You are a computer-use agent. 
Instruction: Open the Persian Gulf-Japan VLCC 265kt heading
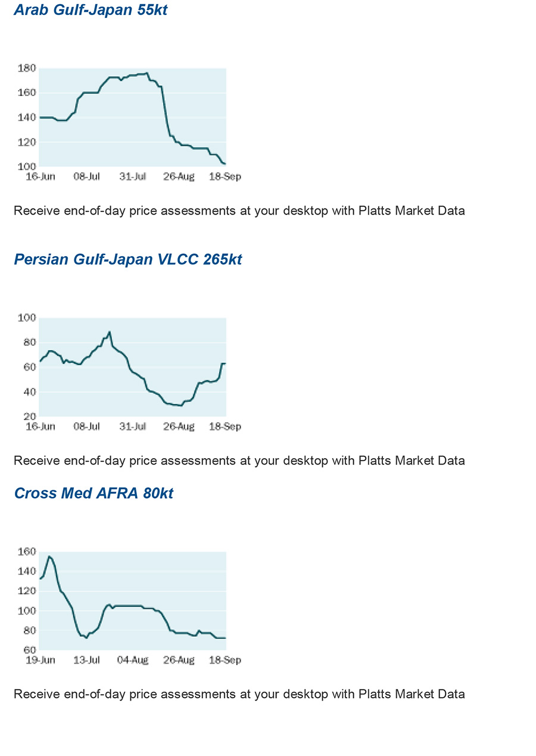click(128, 259)
